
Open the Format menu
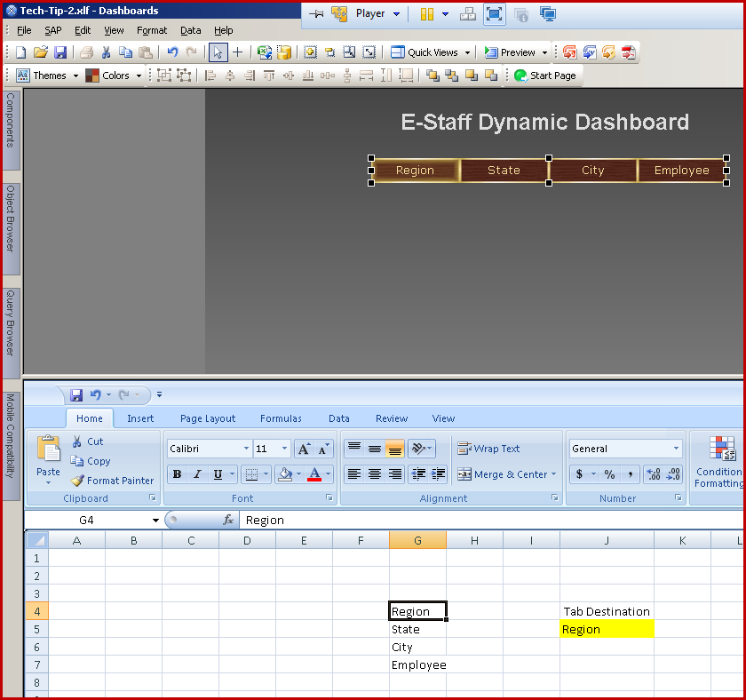[x=152, y=30]
